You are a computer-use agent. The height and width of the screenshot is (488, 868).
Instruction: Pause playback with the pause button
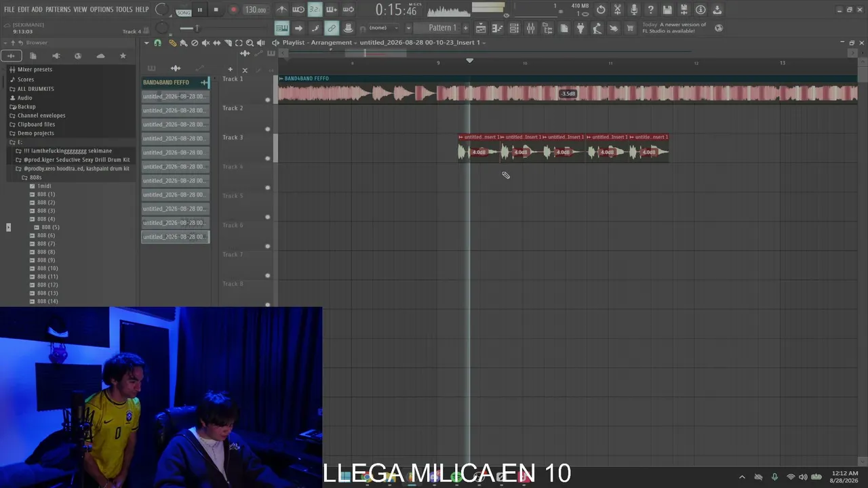pos(200,9)
